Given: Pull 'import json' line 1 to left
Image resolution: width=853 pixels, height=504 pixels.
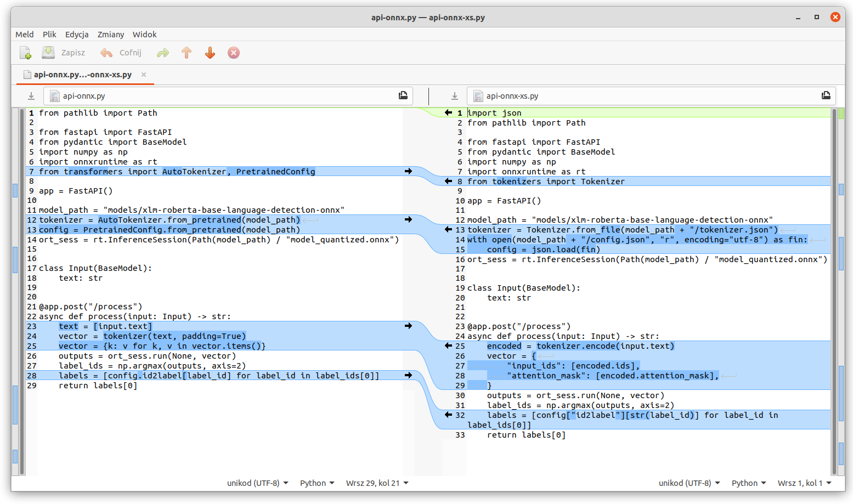Looking at the screenshot, I should (x=449, y=112).
